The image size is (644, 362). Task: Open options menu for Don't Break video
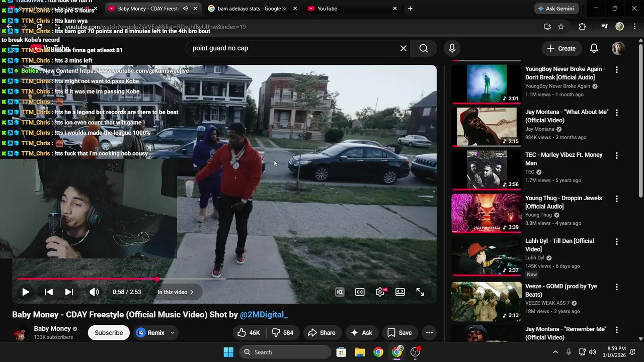coord(617,70)
